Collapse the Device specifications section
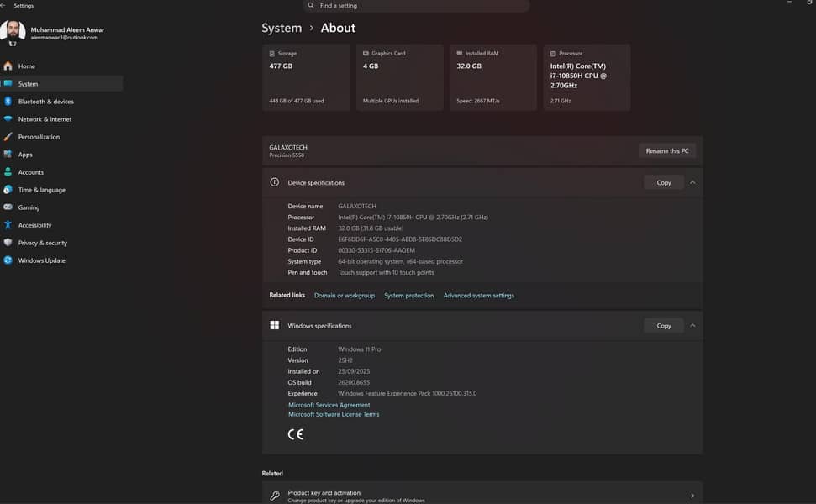The width and height of the screenshot is (816, 504). coord(692,182)
